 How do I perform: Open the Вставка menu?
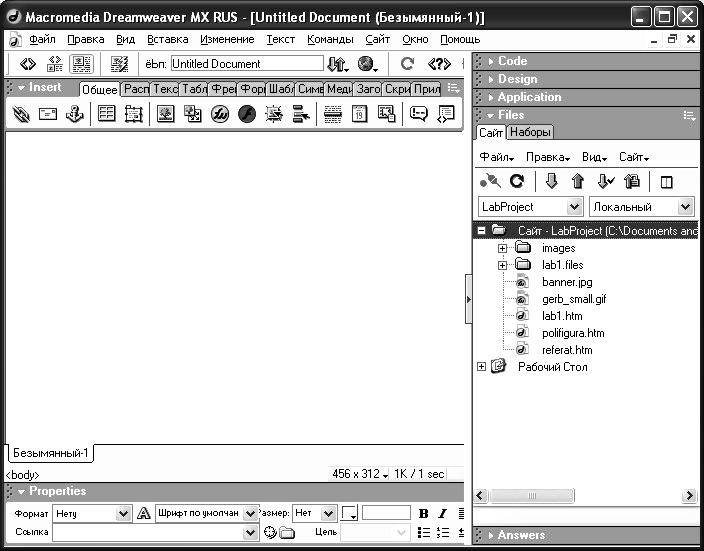click(x=167, y=40)
